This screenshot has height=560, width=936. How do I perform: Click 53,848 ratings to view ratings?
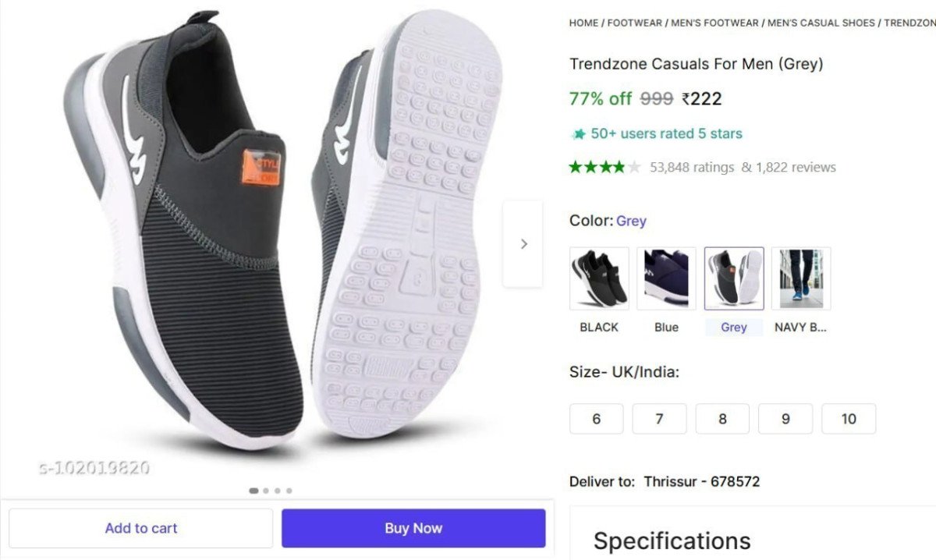(691, 167)
